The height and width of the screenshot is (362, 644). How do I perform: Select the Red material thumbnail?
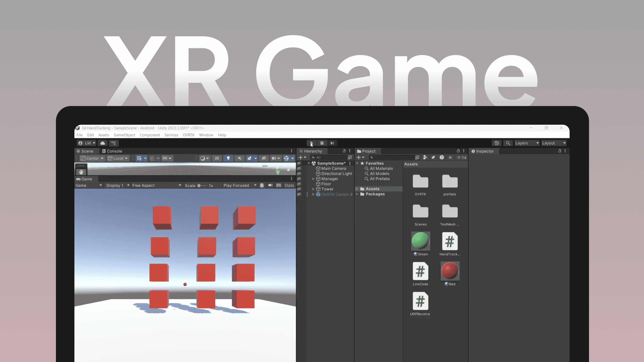pyautogui.click(x=450, y=271)
